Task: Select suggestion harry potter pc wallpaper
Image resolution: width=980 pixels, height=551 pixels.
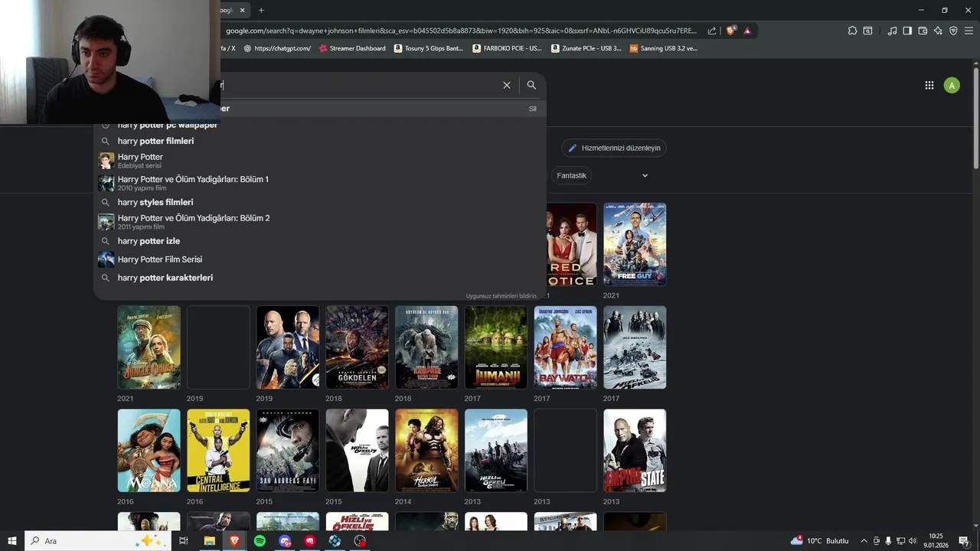Action: (x=320, y=125)
